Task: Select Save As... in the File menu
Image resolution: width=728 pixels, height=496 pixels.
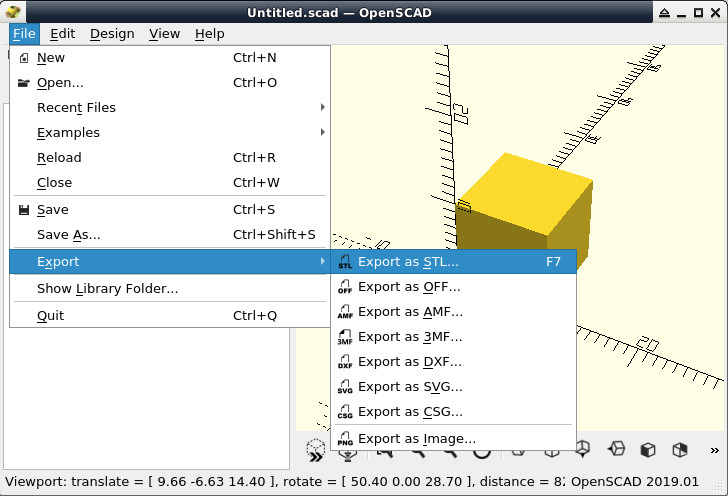Action: [x=169, y=235]
